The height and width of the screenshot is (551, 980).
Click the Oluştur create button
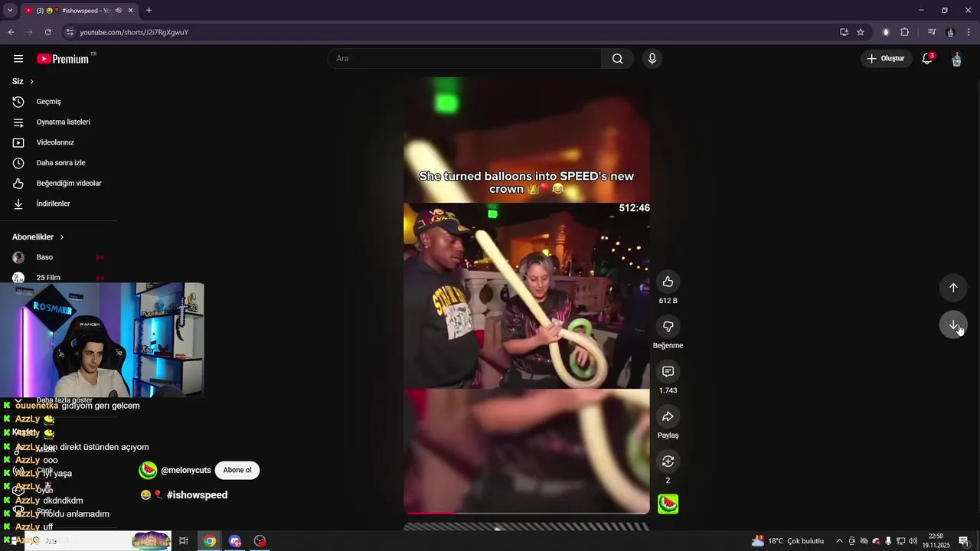(x=886, y=59)
